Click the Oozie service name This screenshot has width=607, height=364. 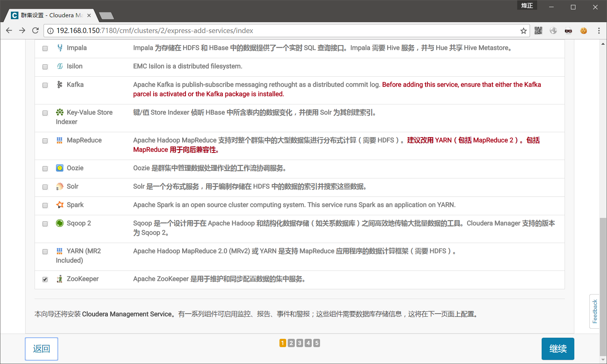tap(75, 168)
